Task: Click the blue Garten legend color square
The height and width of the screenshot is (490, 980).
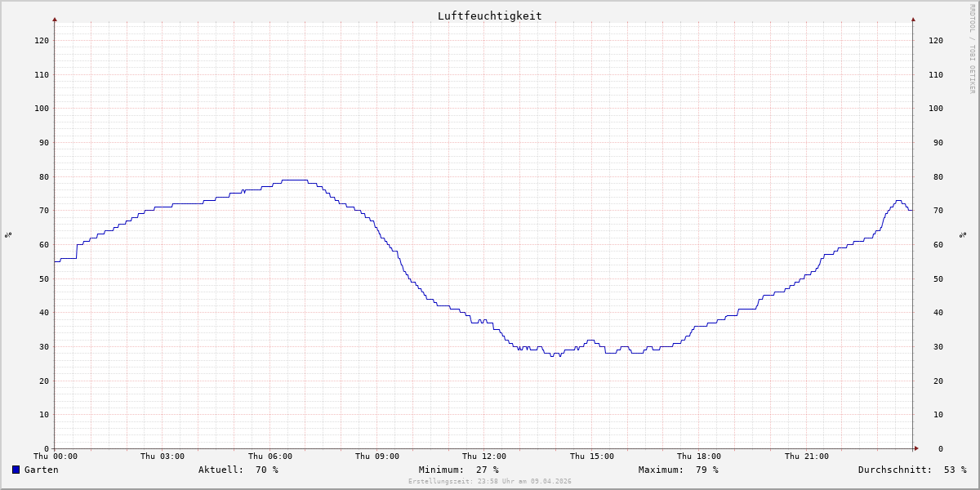Action: tap(16, 470)
